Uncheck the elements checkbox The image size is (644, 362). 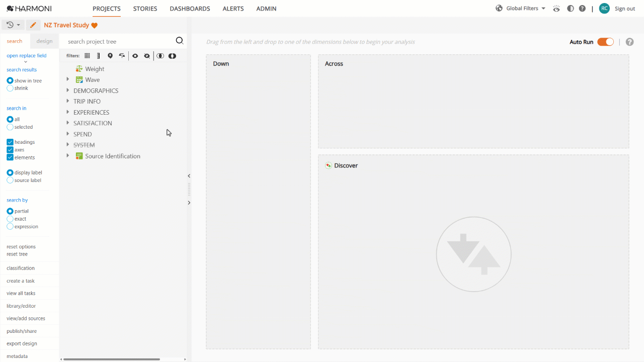10,157
